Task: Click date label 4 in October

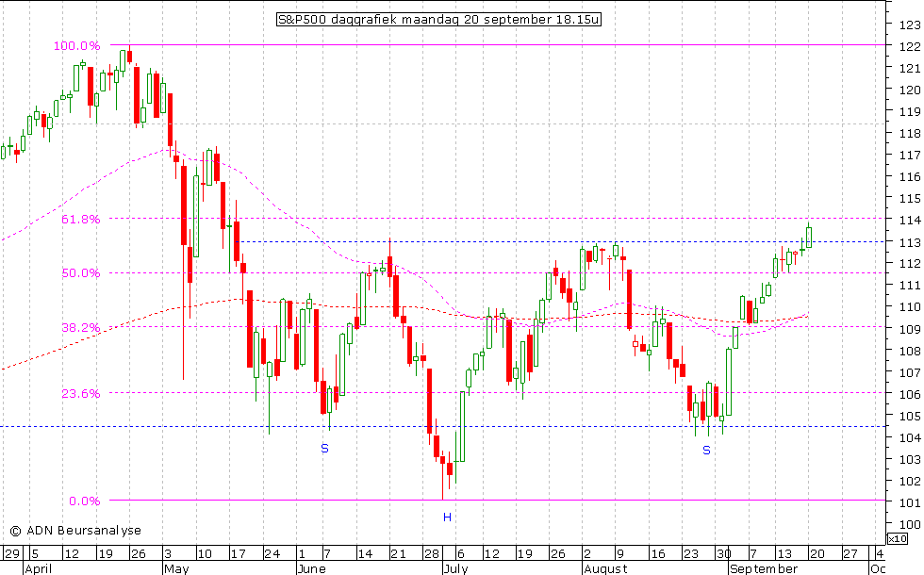Action: (879, 554)
